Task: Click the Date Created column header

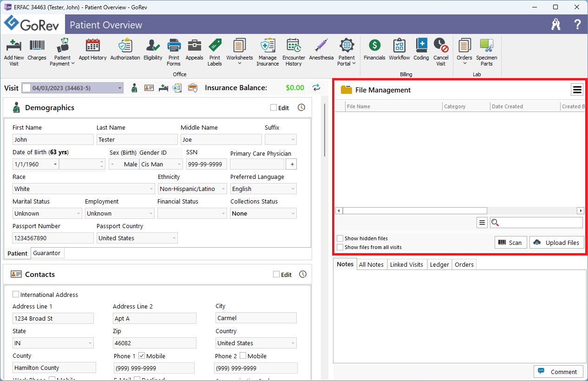Action: point(525,106)
